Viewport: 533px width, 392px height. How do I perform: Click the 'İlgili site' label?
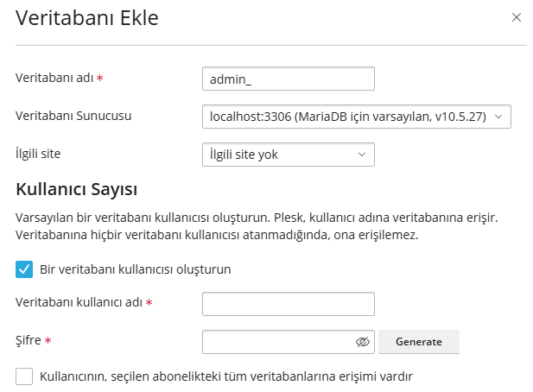[38, 154]
